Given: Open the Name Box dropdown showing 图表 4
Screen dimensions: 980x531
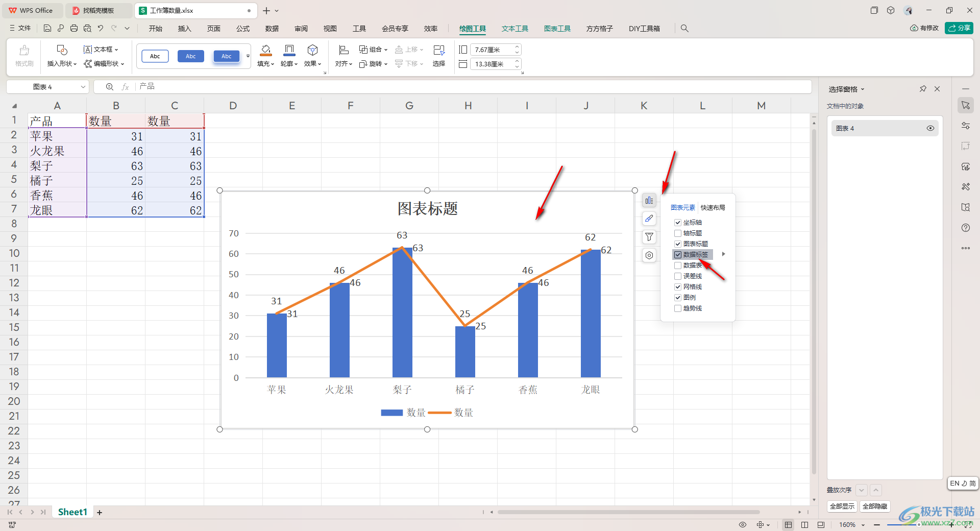Looking at the screenshot, I should (x=83, y=87).
